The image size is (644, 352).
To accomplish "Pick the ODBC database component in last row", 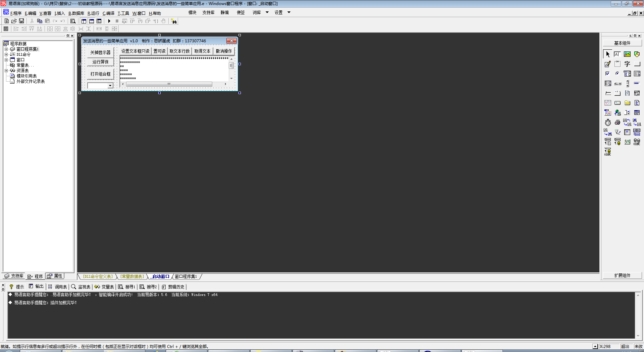I will pos(608,151).
